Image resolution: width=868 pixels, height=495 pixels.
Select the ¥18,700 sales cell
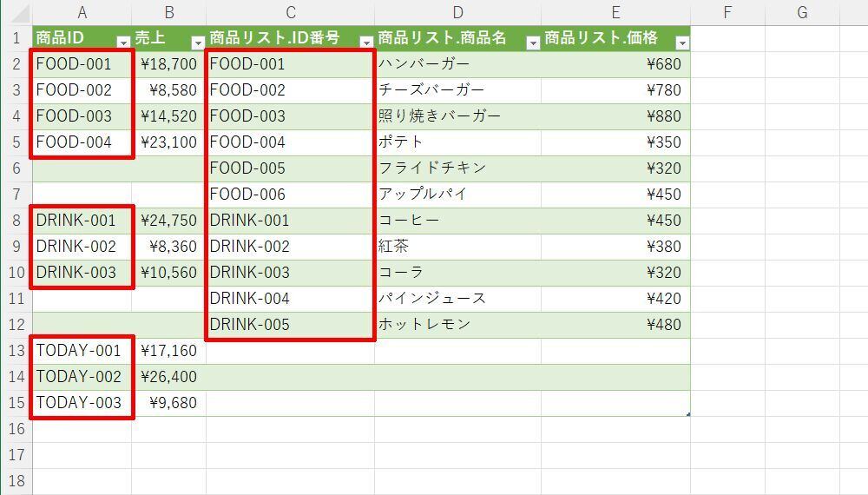click(x=169, y=64)
